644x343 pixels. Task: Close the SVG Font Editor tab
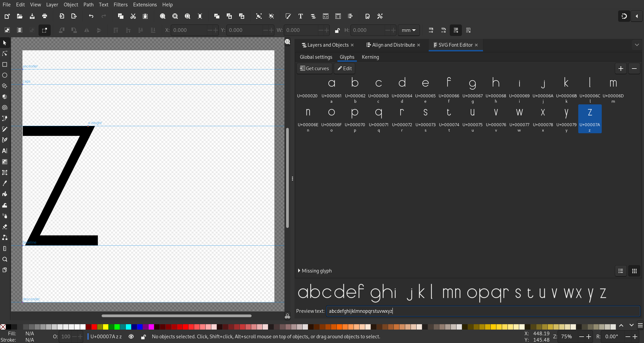[x=476, y=45]
